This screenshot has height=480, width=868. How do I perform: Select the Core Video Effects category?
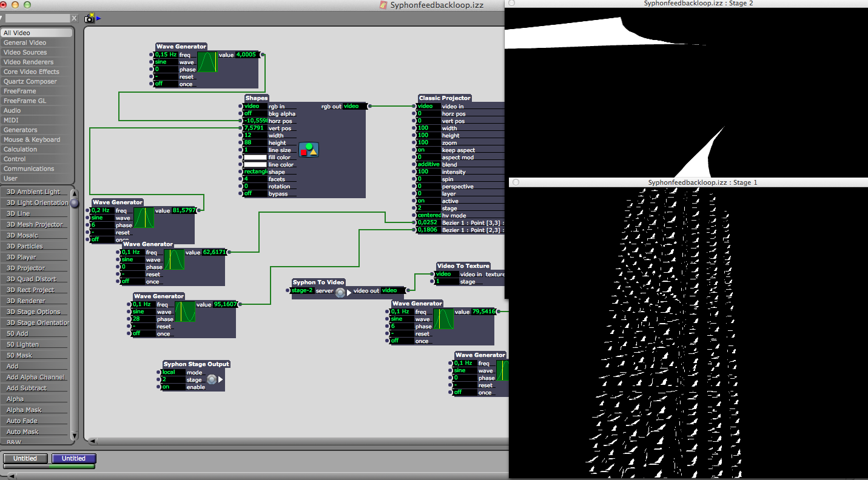tap(37, 72)
